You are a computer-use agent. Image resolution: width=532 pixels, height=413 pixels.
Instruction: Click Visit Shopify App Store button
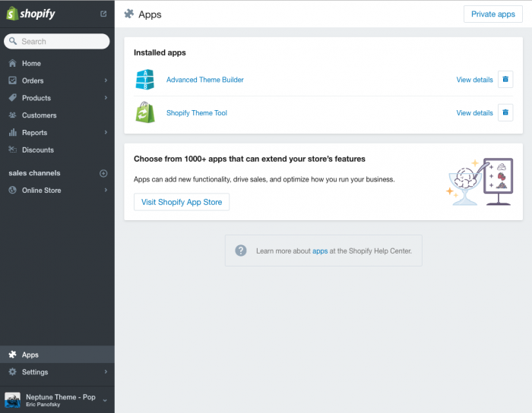(x=182, y=202)
